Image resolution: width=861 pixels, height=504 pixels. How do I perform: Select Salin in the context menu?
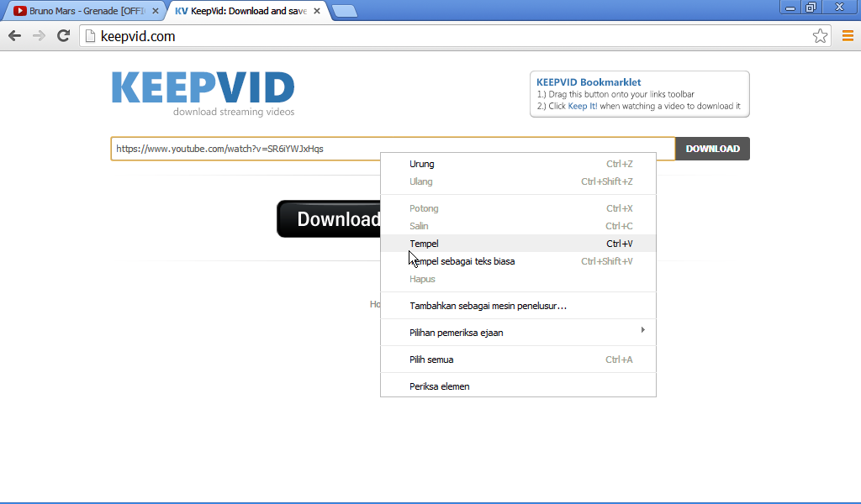pyautogui.click(x=518, y=226)
